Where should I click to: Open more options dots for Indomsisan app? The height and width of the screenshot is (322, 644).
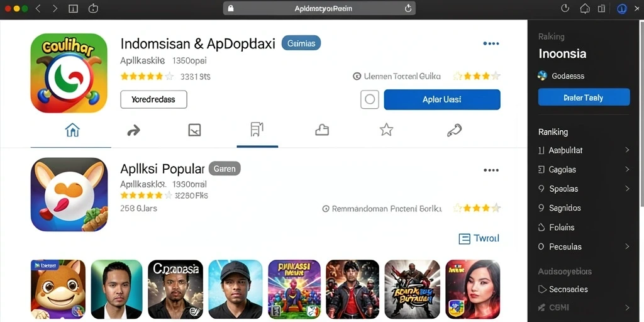point(491,43)
